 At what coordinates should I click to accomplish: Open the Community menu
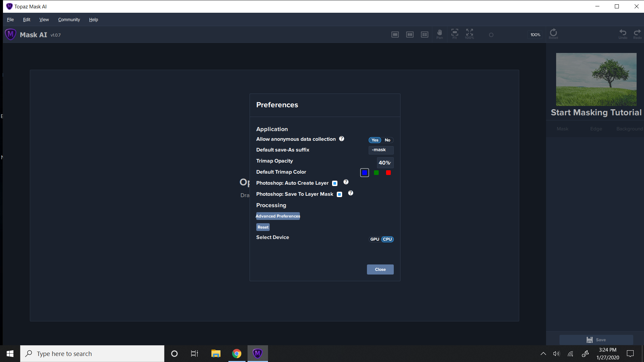click(x=69, y=20)
